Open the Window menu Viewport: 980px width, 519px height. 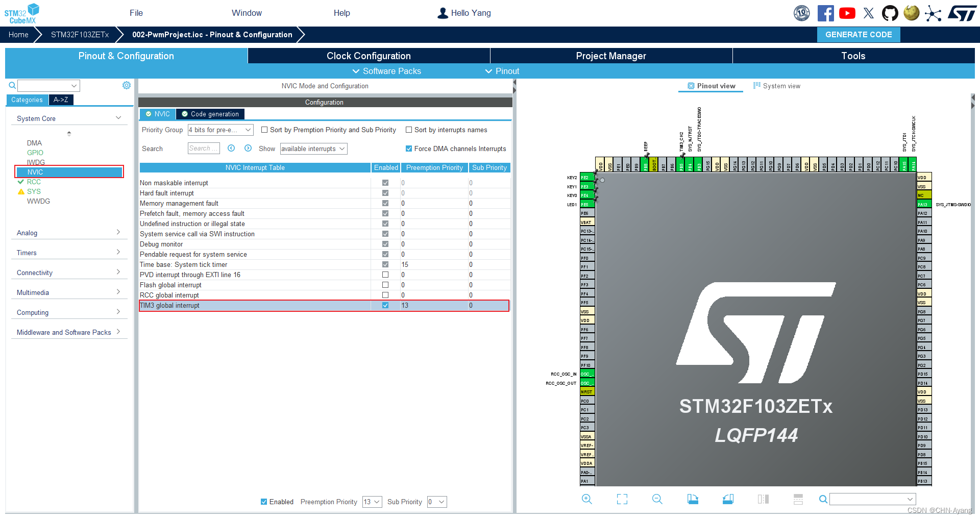[247, 13]
